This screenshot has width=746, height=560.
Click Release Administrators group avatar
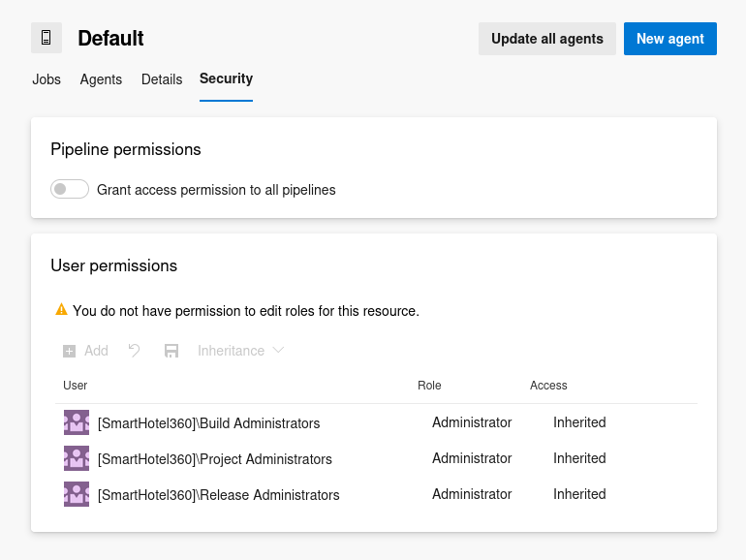(77, 494)
